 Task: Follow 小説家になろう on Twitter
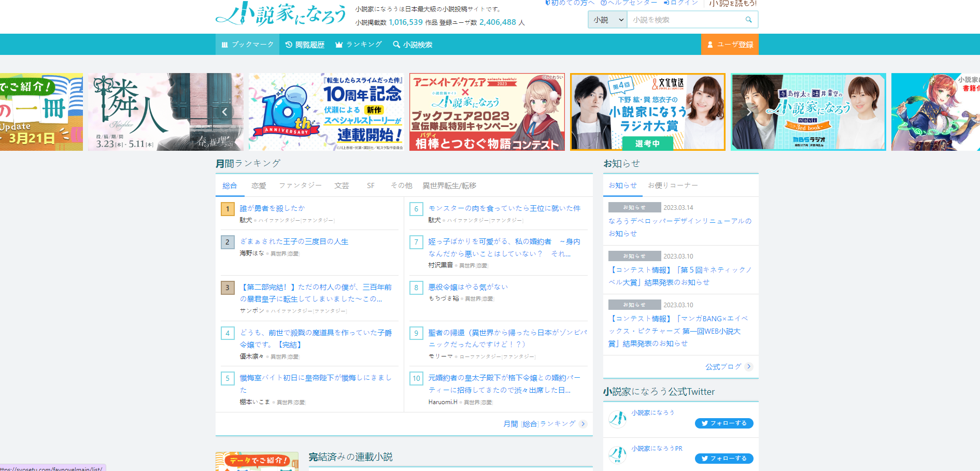(x=723, y=423)
